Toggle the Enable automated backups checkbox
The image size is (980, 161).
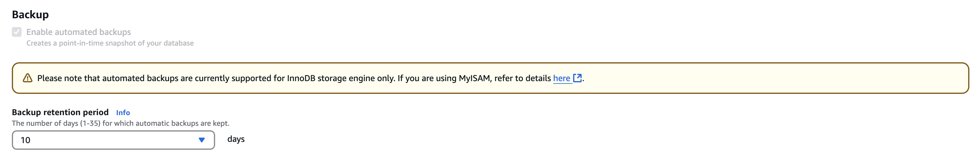coord(17,32)
